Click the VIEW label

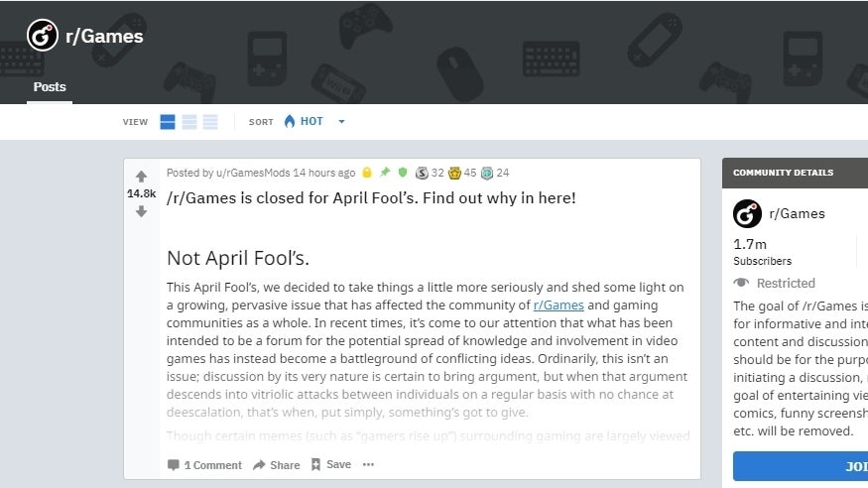tap(135, 122)
